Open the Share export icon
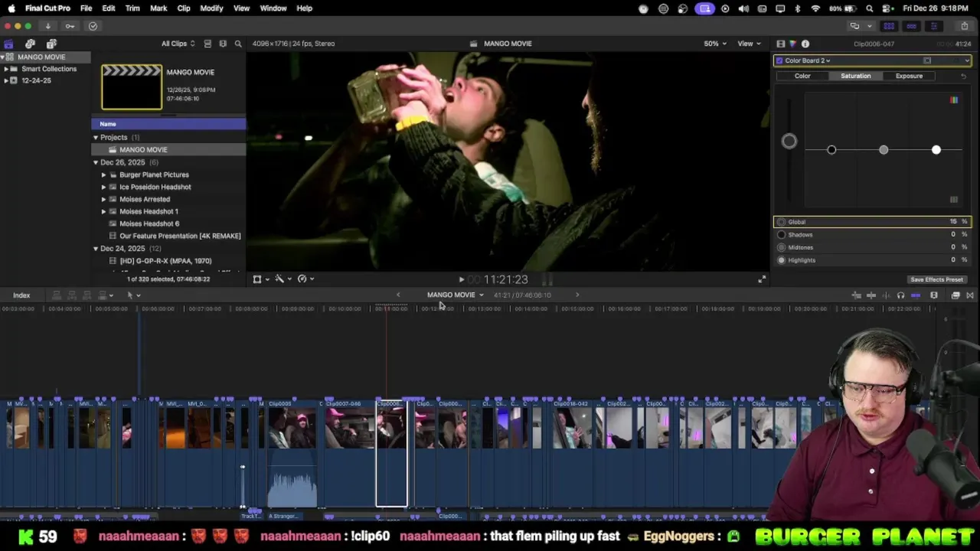 click(x=965, y=26)
